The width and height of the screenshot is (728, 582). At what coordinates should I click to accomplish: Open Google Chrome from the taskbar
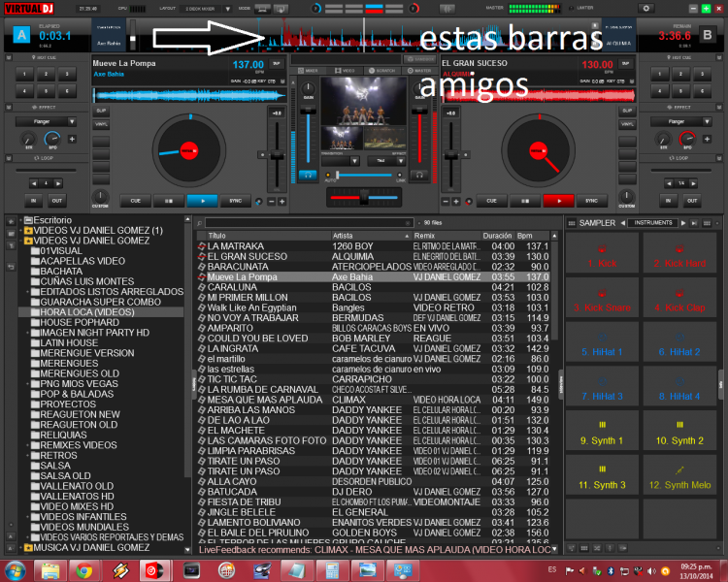click(x=84, y=570)
